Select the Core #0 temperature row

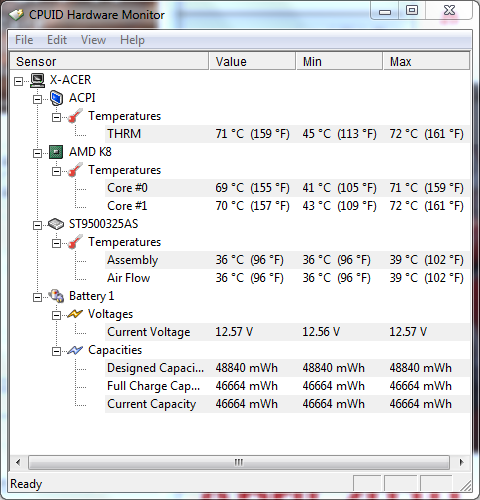(x=287, y=188)
